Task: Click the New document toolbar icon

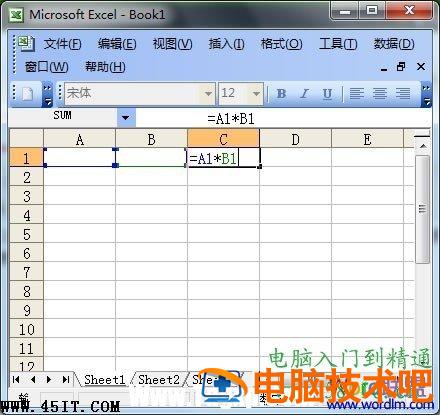Action: (x=27, y=94)
